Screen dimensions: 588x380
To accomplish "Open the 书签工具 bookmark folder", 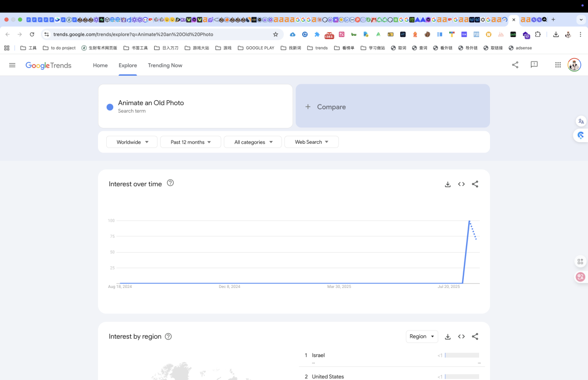I will (136, 48).
